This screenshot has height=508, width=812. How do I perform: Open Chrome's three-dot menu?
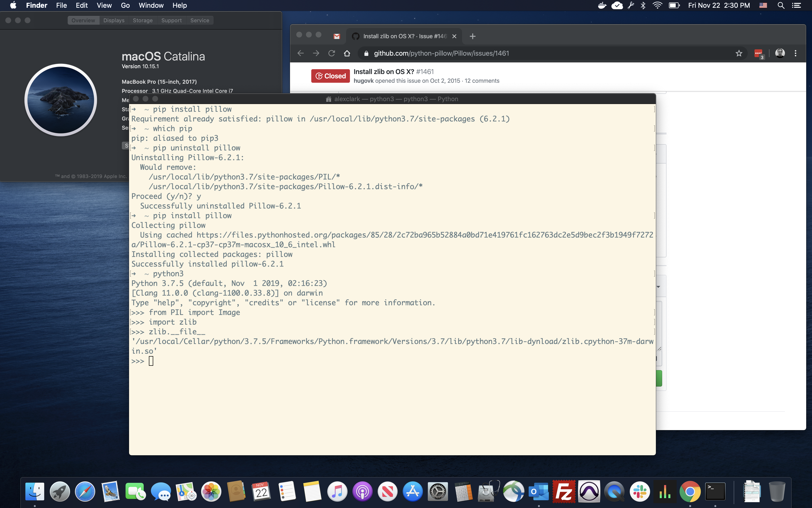pyautogui.click(x=795, y=53)
